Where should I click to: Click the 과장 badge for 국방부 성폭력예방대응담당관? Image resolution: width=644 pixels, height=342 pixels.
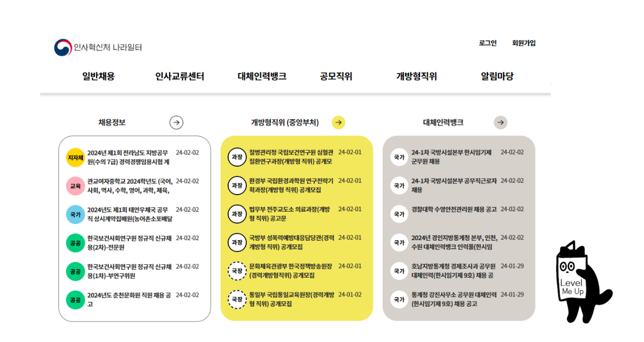click(x=237, y=242)
